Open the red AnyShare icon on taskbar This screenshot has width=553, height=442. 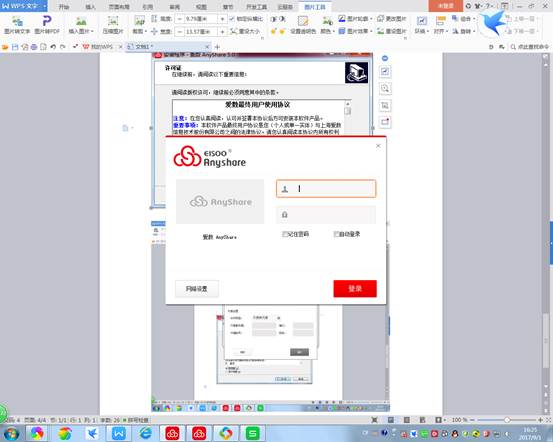172,433
